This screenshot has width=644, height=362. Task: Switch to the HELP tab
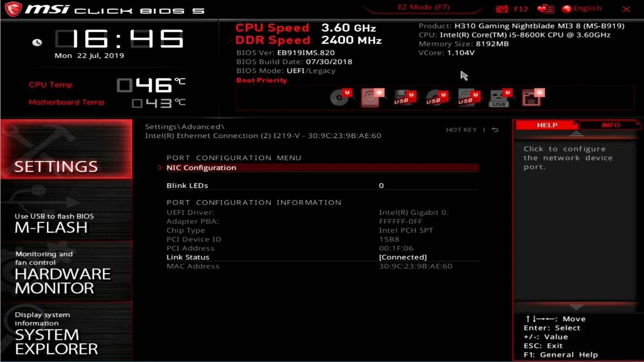[547, 125]
